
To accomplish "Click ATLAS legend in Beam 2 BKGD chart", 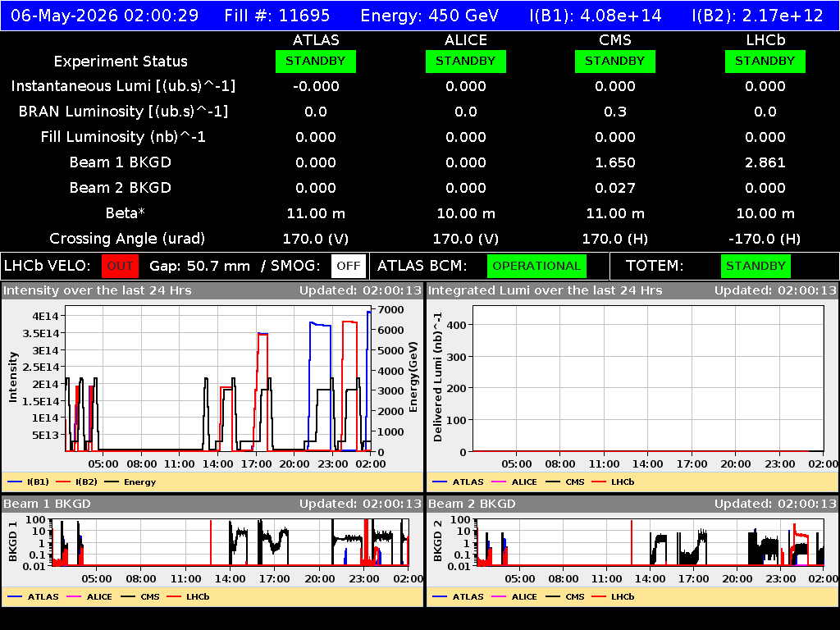I will point(458,596).
